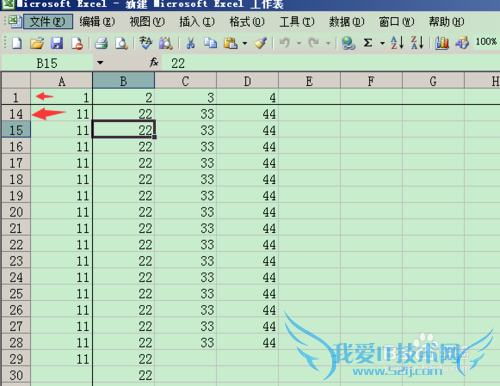Expand the Undo history dropdown arrow

click(299, 43)
